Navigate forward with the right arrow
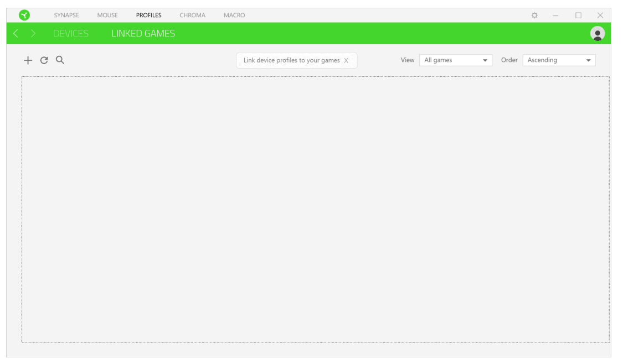Screen dimensions: 623x364 33,34
